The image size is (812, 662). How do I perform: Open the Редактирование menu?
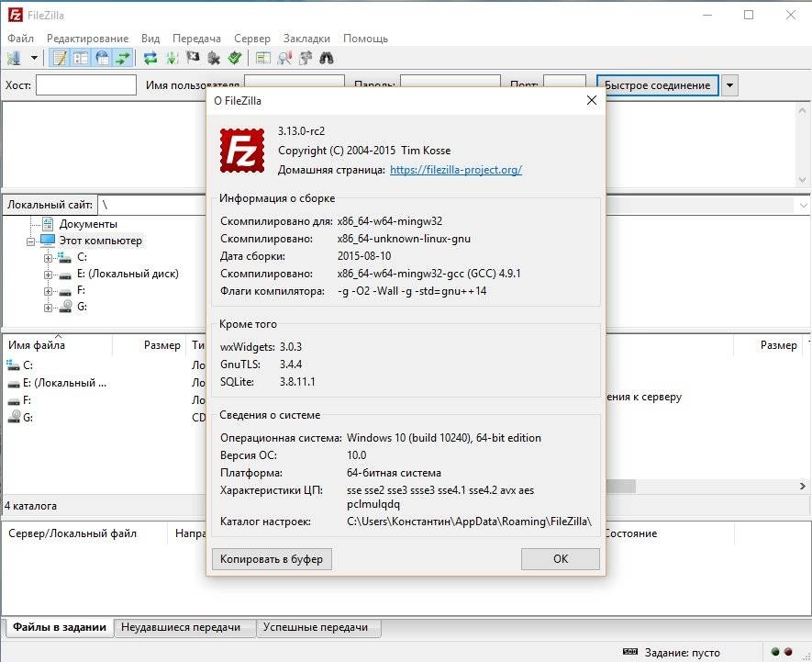point(87,39)
